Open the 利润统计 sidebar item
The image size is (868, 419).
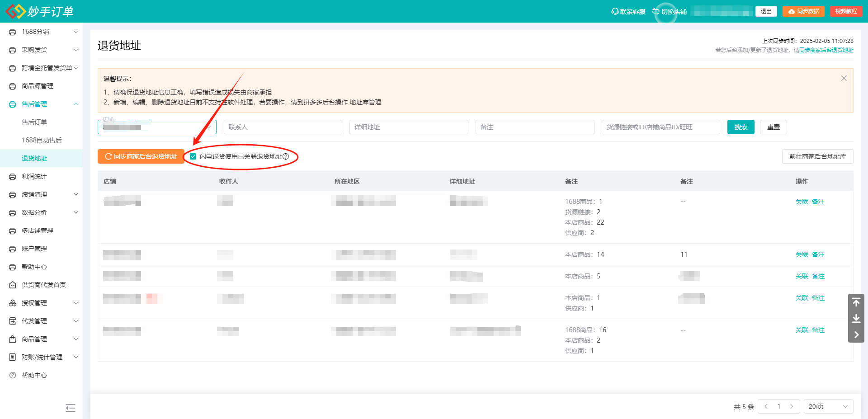coord(34,176)
